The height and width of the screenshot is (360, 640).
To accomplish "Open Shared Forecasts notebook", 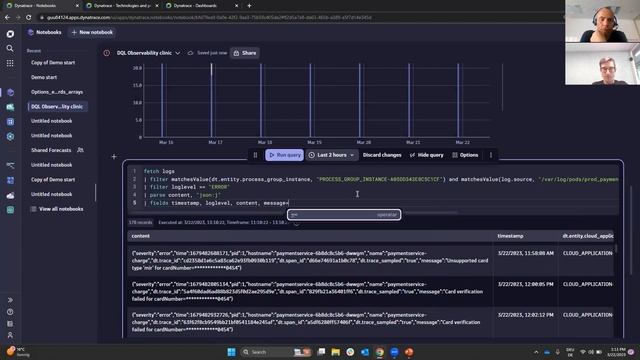I will [51, 150].
